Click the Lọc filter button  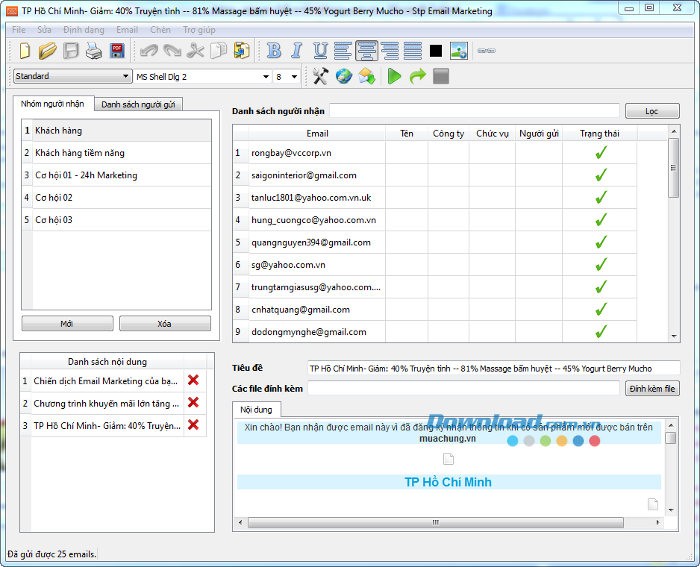652,111
